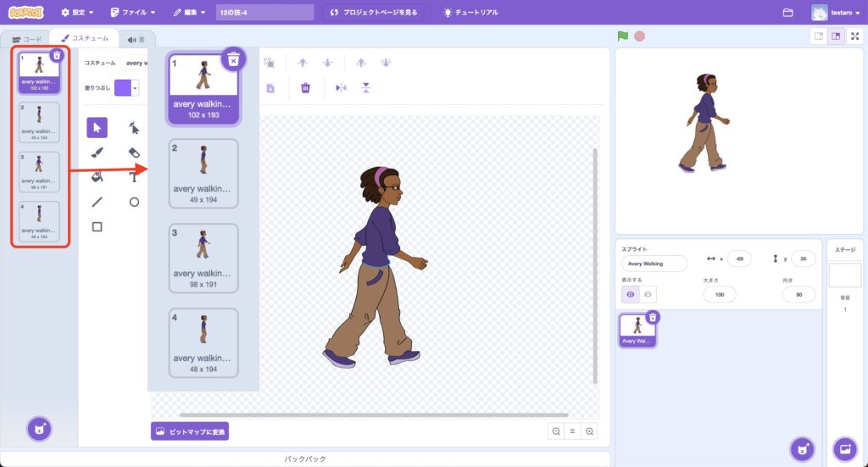This screenshot has width=868, height=467.
Task: Click the sprite y position field
Action: coord(804,259)
